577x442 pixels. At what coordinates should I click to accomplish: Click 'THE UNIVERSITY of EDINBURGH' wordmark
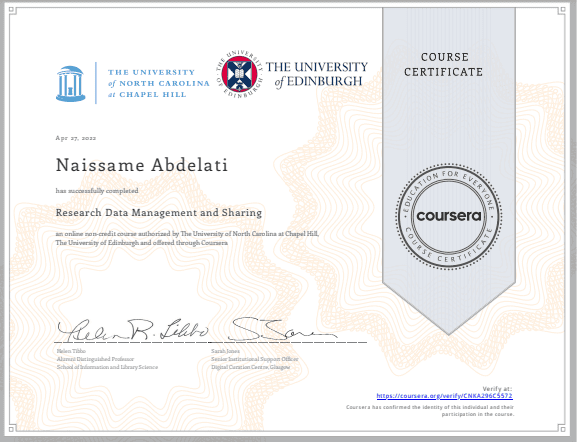coord(316,74)
